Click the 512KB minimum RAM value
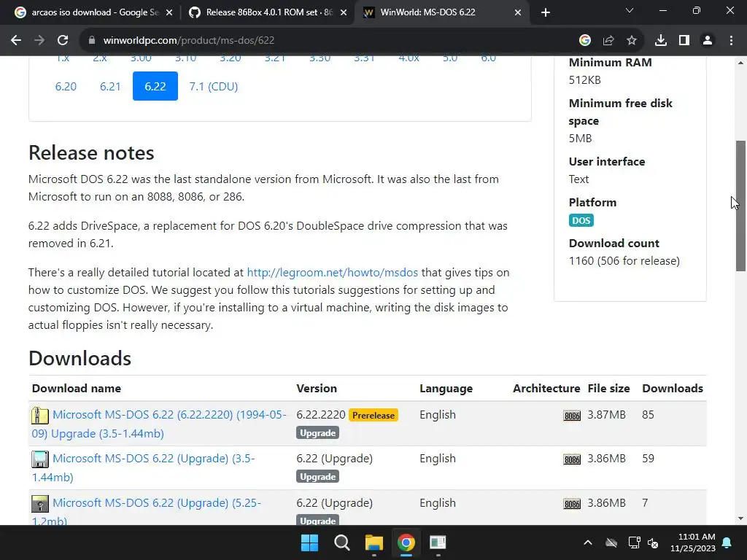 click(x=584, y=80)
